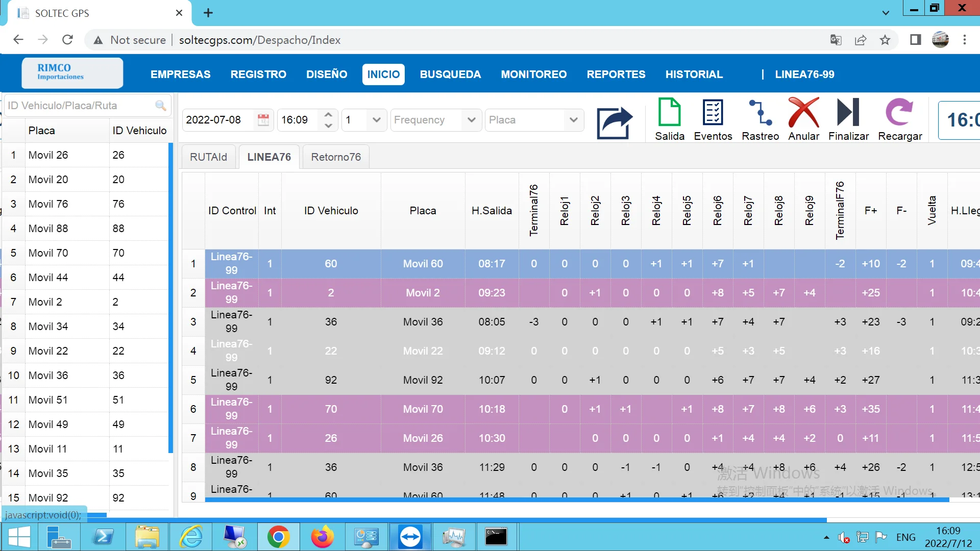Open the Eventos checklist icon
980x551 pixels.
[x=713, y=112]
